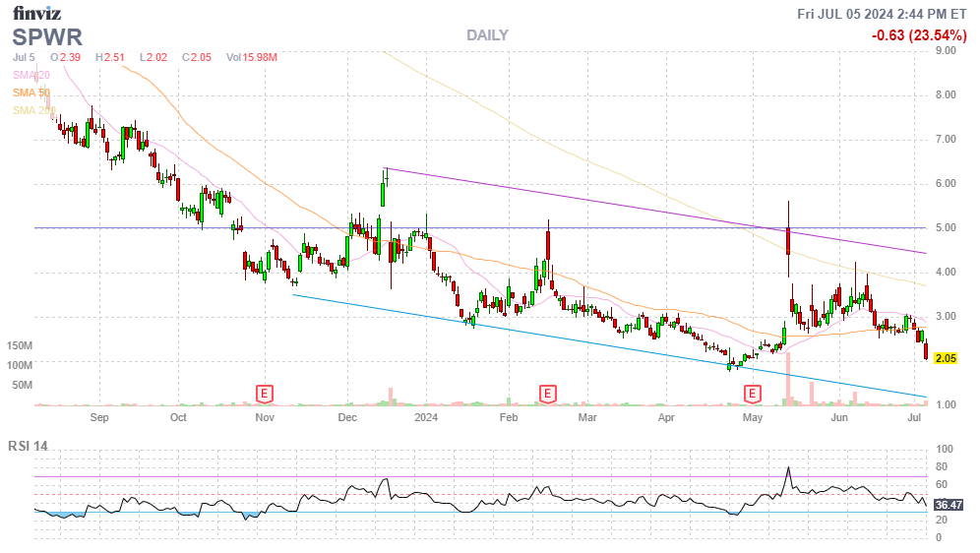Click the earnings E marker in May

753,394
